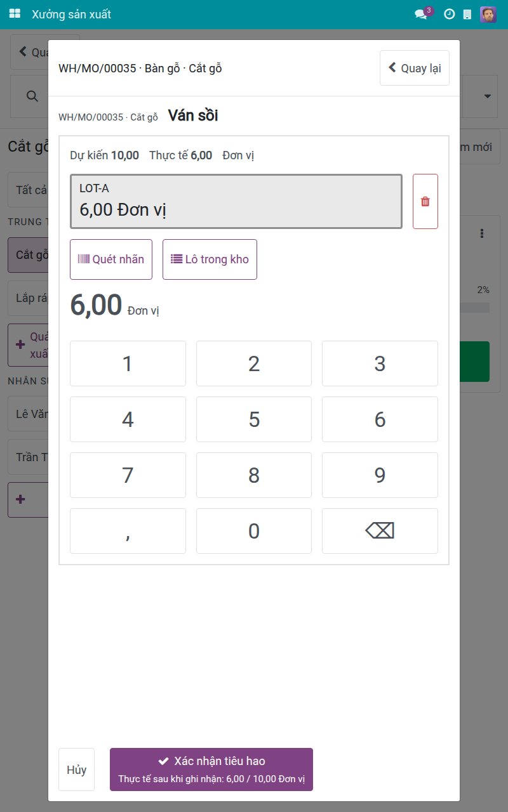This screenshot has height=812, width=508.
Task: Tap digit 5 on the numeric keypad
Action: 254,419
